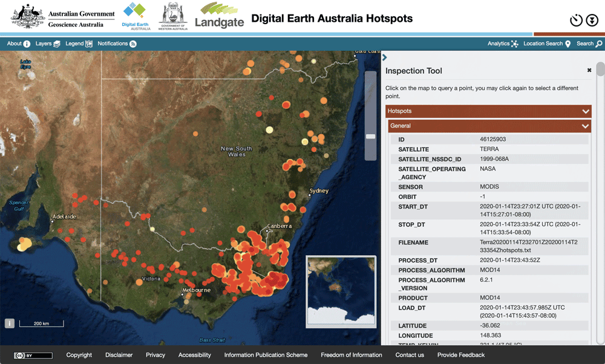Click the Australian Government Geoscience Australia logo

63,16
